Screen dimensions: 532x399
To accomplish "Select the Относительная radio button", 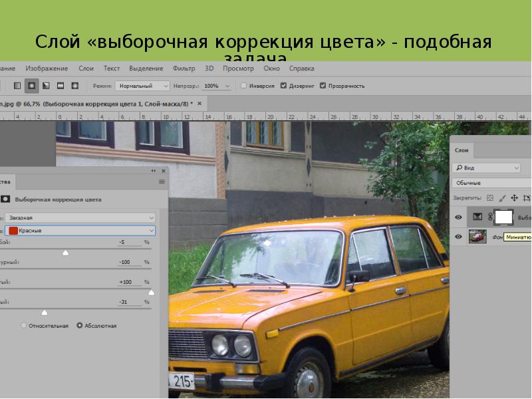I will click(x=24, y=326).
